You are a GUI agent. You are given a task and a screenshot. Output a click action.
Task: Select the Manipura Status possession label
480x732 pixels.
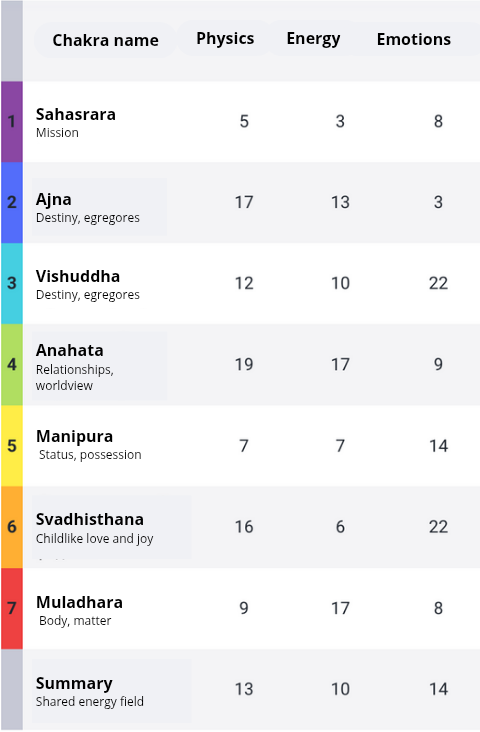point(89,445)
